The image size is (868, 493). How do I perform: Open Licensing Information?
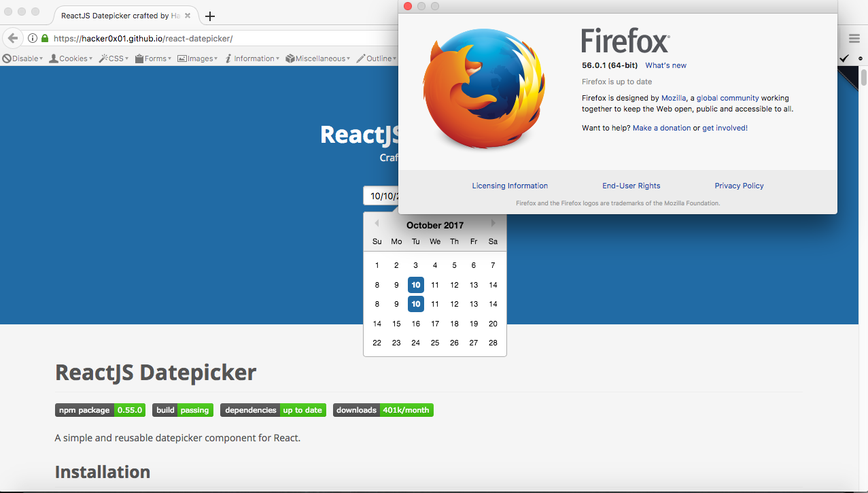(510, 186)
